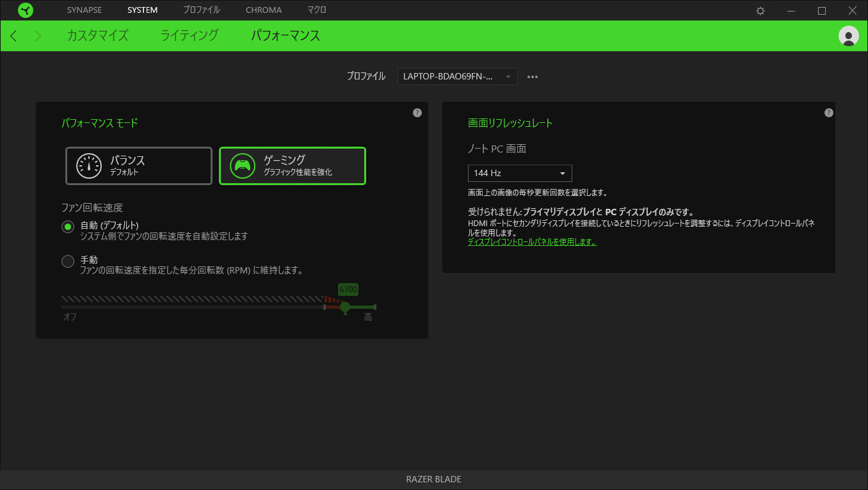Click the 4700 RPM value label

348,290
